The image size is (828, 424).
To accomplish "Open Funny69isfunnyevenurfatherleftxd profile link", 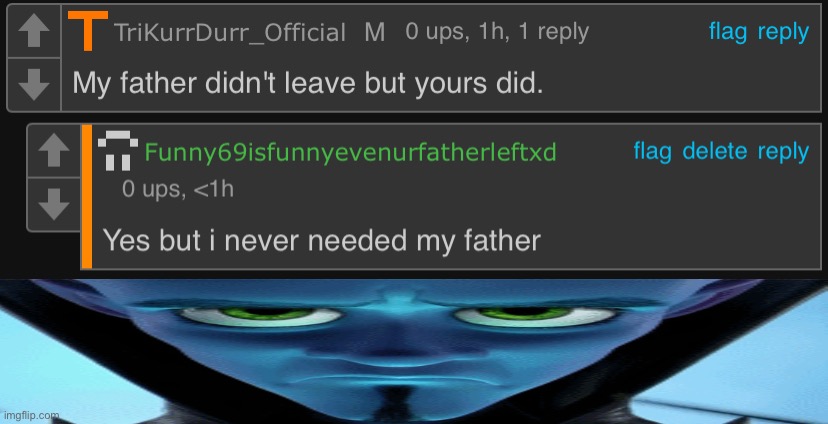I will pos(351,153).
